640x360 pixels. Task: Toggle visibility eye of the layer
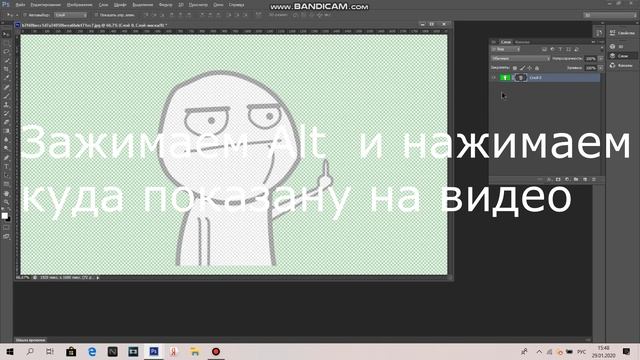click(x=494, y=78)
